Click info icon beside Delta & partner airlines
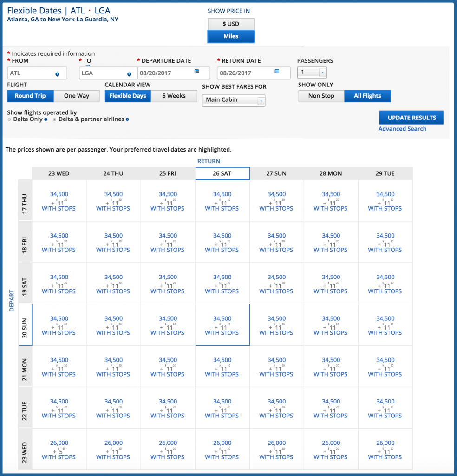 click(x=127, y=119)
